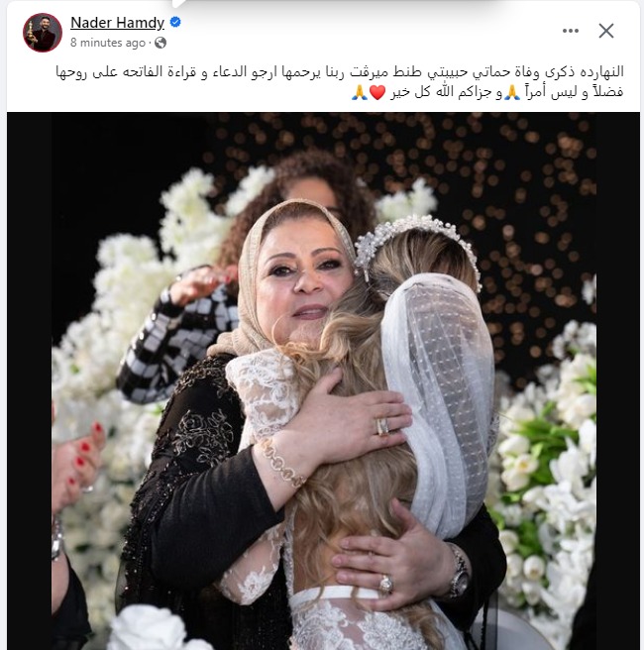This screenshot has height=650, width=644.
Task: Open Nader Hamdy's round profile picture
Action: [43, 33]
